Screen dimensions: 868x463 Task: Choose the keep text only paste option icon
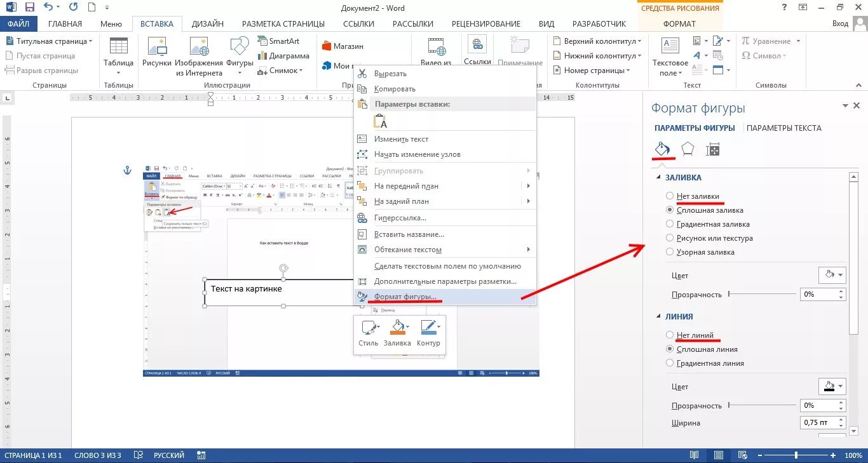click(380, 121)
